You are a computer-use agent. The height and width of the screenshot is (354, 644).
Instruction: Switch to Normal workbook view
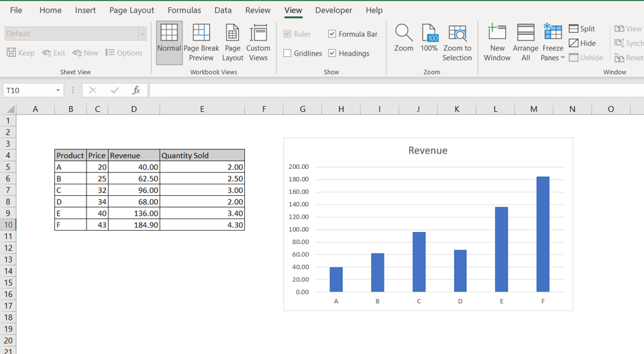click(169, 43)
